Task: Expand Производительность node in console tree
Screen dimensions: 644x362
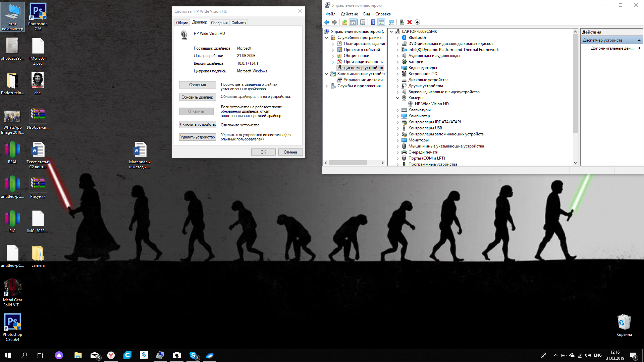Action: pos(333,62)
